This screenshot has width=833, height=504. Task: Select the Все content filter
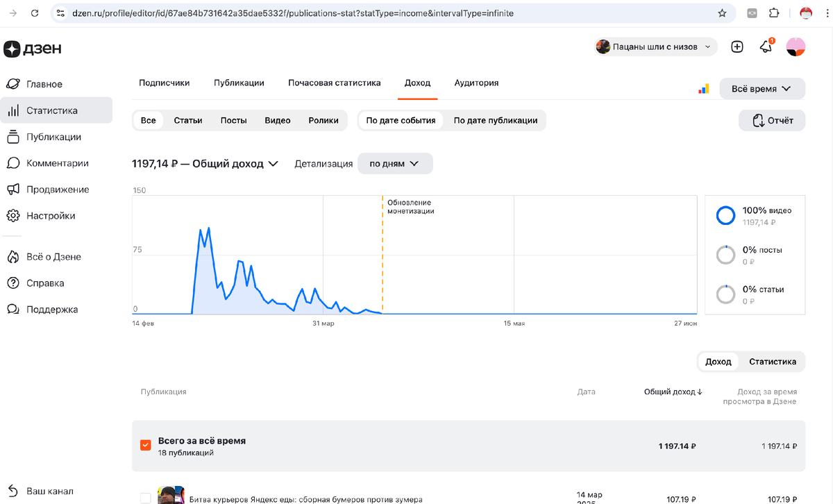149,120
